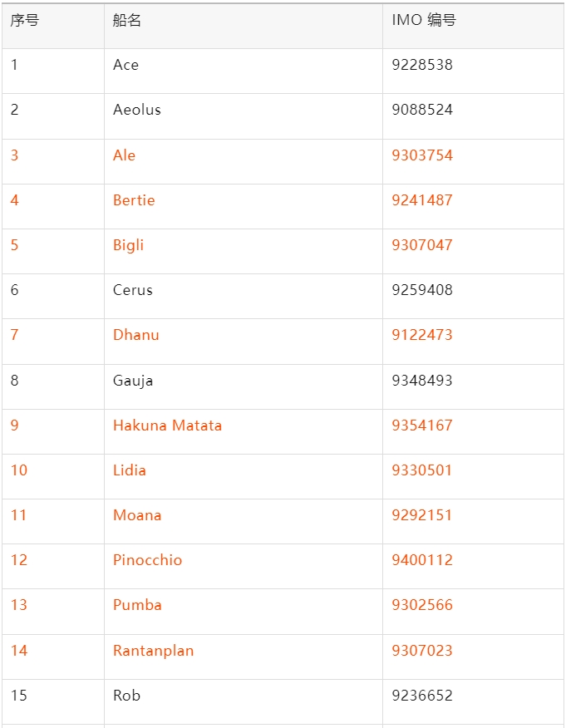Image resolution: width=566 pixels, height=728 pixels.
Task: Click the Lidia ship name
Action: click(130, 470)
